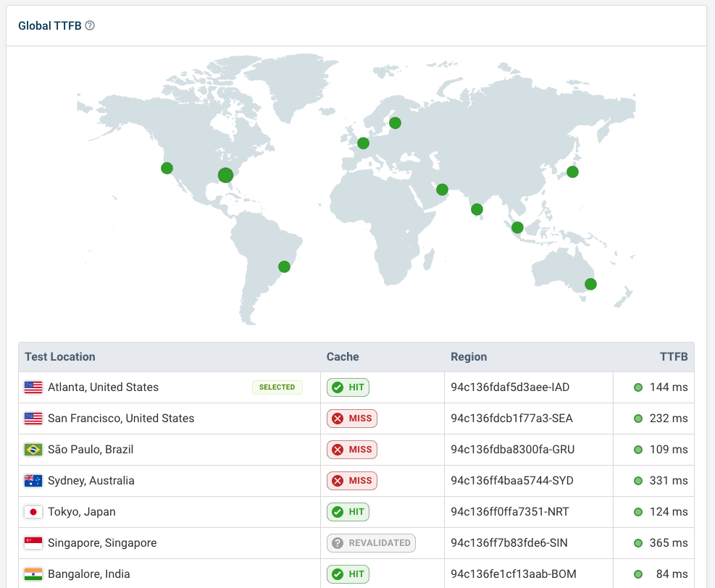Click the Japan flag icon
Screen dimensions: 715x588
pyautogui.click(x=33, y=512)
